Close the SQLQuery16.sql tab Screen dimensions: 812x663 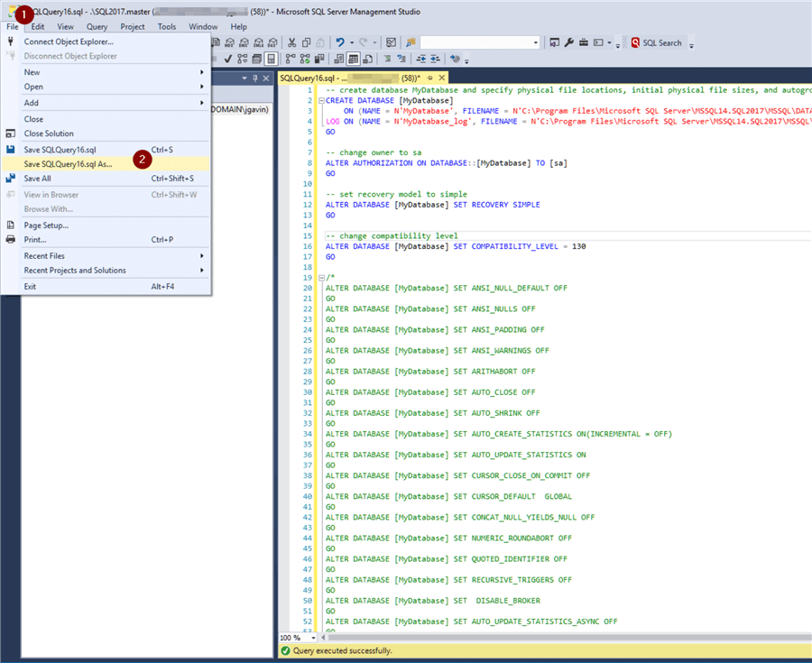pyautogui.click(x=442, y=78)
